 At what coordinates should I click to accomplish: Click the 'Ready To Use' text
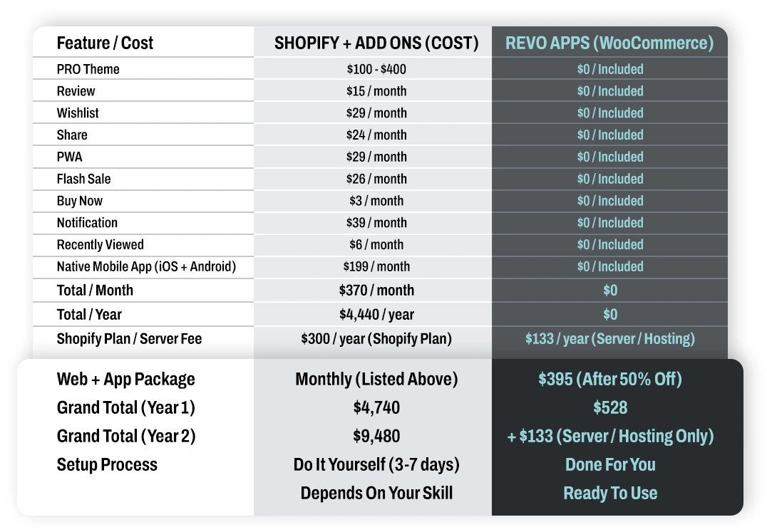point(610,494)
